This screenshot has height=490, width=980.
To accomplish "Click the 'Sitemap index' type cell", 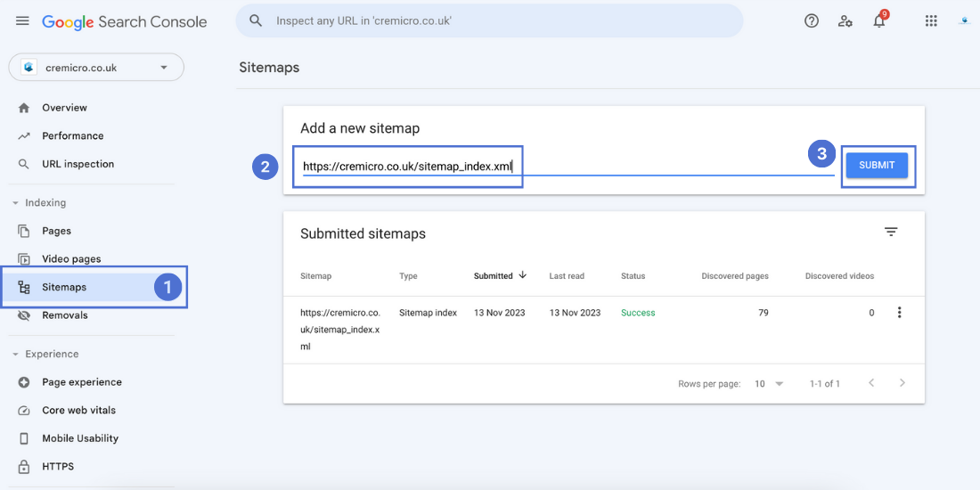I will click(x=429, y=313).
